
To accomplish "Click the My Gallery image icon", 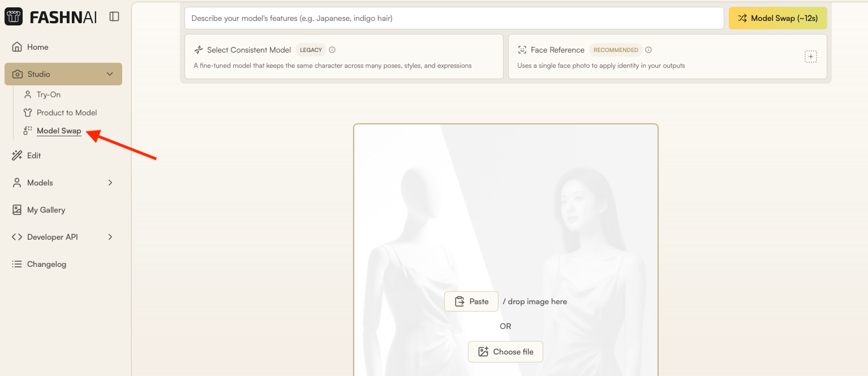I will (x=17, y=210).
